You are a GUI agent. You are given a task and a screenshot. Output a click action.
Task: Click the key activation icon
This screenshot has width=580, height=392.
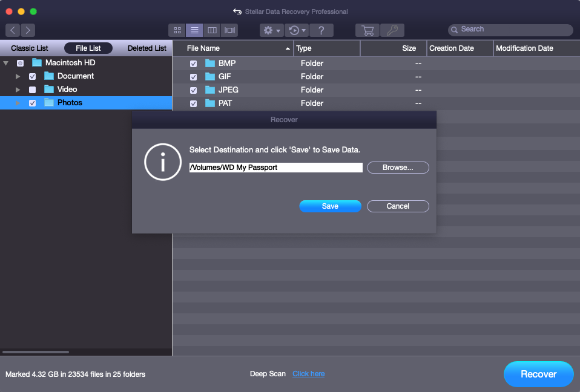click(x=392, y=30)
